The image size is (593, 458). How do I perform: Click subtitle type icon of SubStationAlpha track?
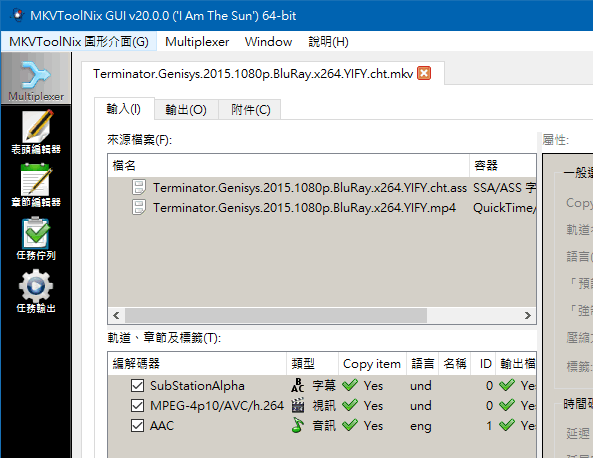[298, 385]
